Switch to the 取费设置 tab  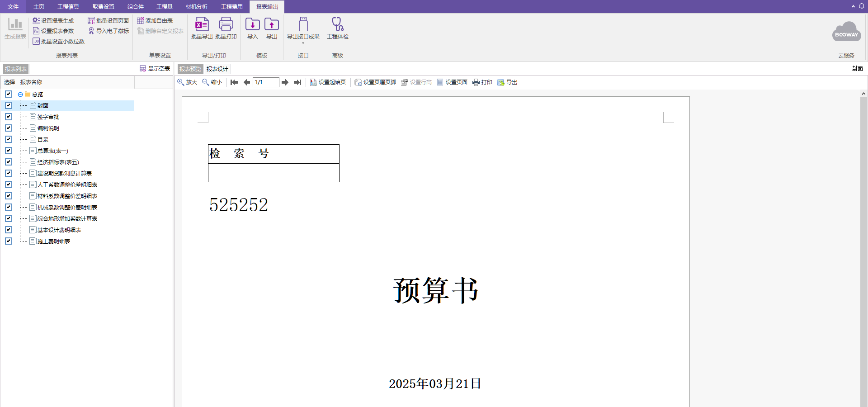(x=104, y=6)
